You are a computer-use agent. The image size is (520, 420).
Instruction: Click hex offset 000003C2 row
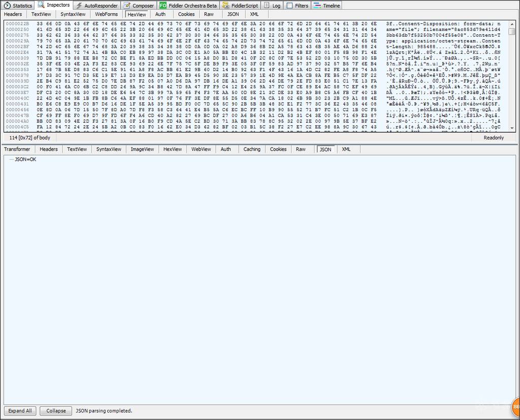(17, 87)
